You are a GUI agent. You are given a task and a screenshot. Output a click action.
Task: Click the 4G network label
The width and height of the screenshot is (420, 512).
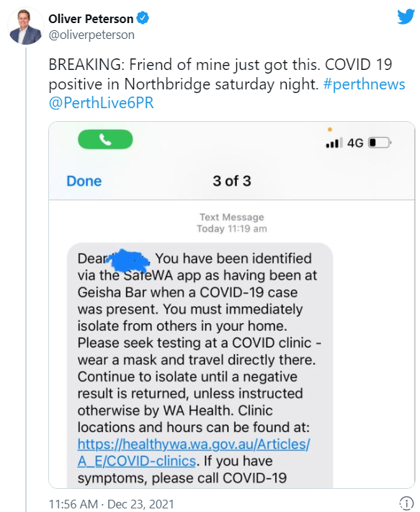[x=355, y=143]
